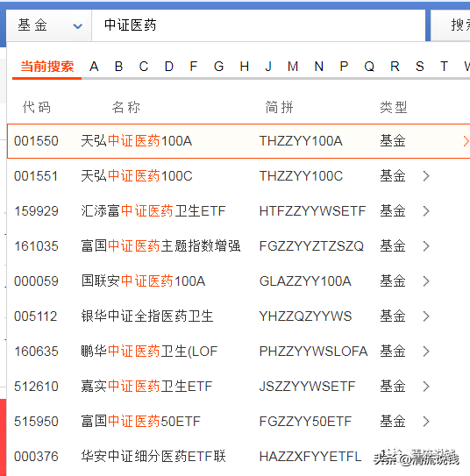
Task: Click fund code 512610
Action: pos(36,387)
